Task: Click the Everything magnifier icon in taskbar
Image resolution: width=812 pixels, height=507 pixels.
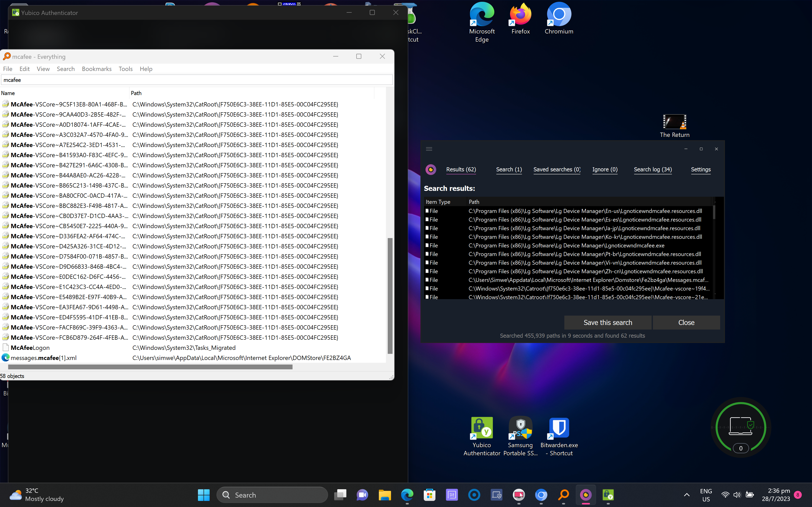Action: click(563, 495)
